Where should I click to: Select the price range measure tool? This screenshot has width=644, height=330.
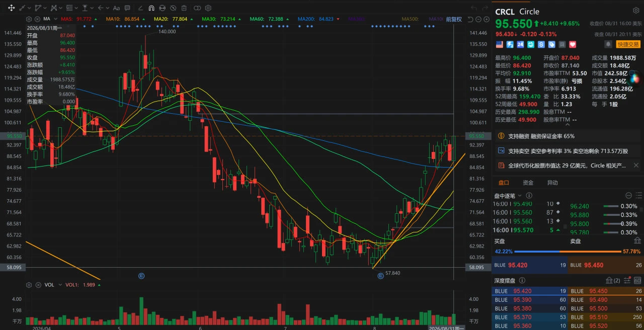[x=85, y=8]
